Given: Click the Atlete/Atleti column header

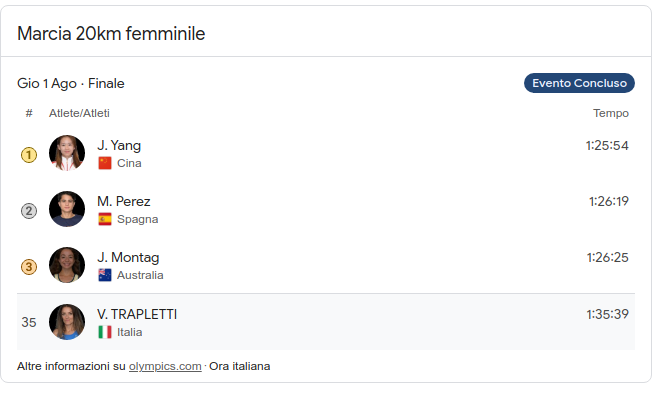Looking at the screenshot, I should [79, 113].
